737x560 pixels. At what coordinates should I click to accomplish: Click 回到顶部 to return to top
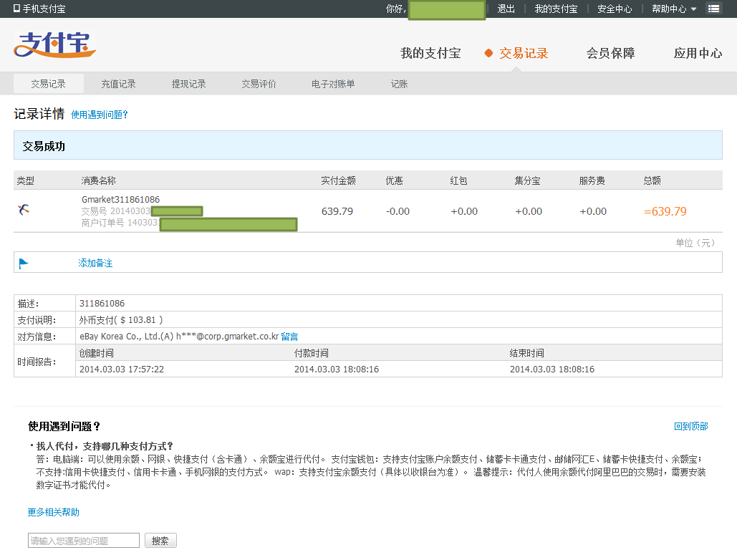click(x=690, y=426)
